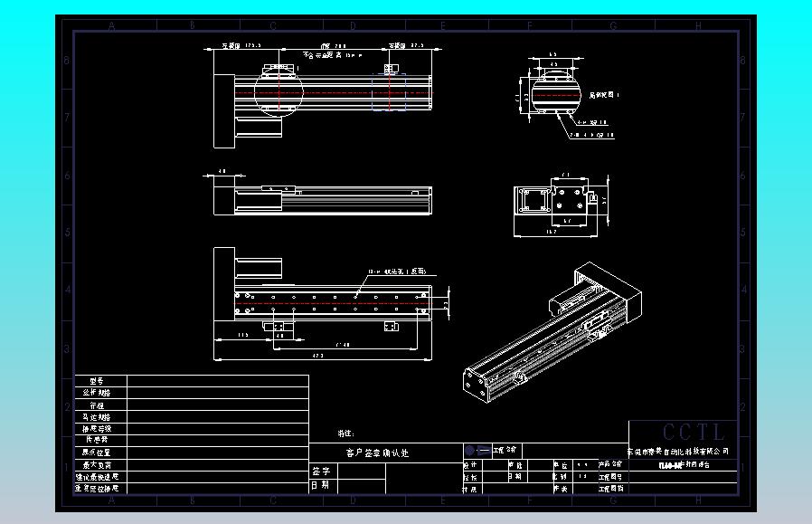Select zone number 1 on the right border
The image size is (812, 524).
(743, 468)
